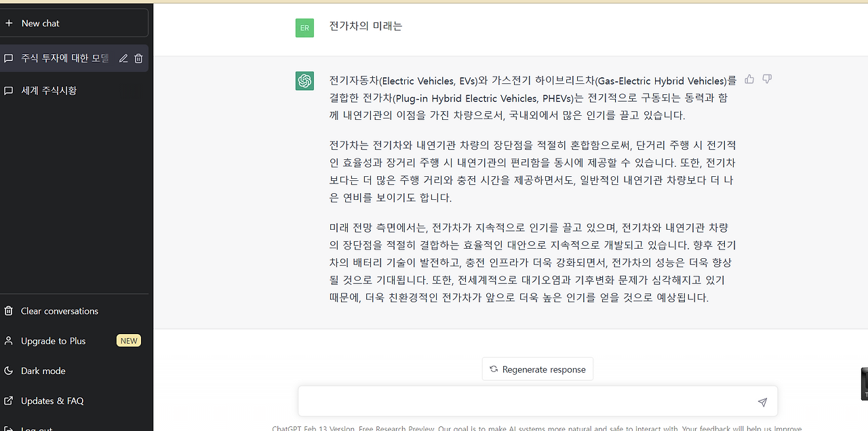868x431 pixels.
Task: Give a thumbs down to the response
Action: click(766, 79)
